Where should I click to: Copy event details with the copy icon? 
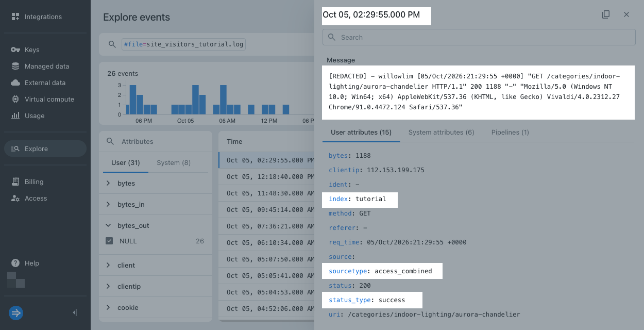click(x=606, y=14)
